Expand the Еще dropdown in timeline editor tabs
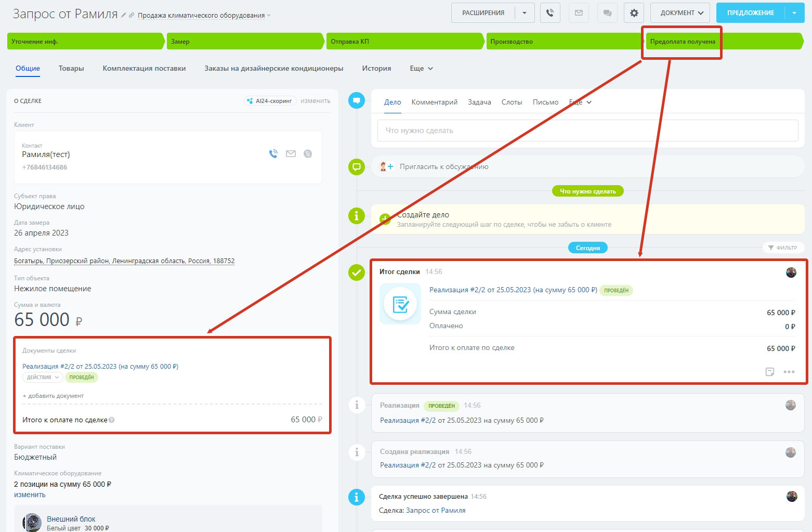Image resolution: width=812 pixels, height=532 pixels. click(x=580, y=102)
